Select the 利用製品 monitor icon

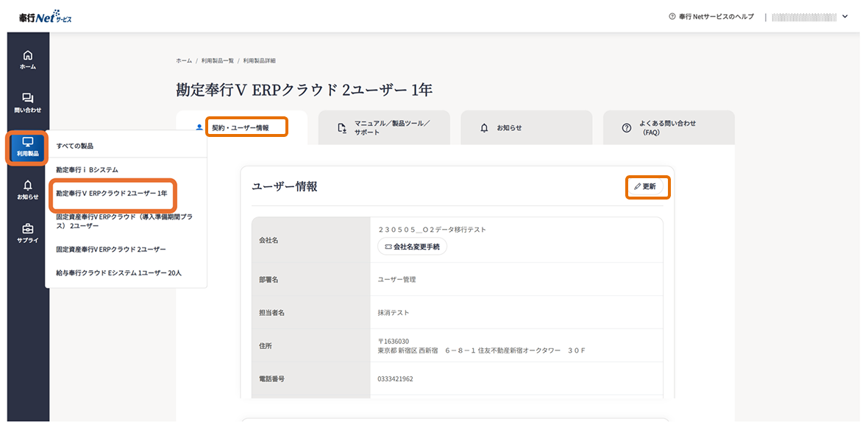(x=27, y=146)
